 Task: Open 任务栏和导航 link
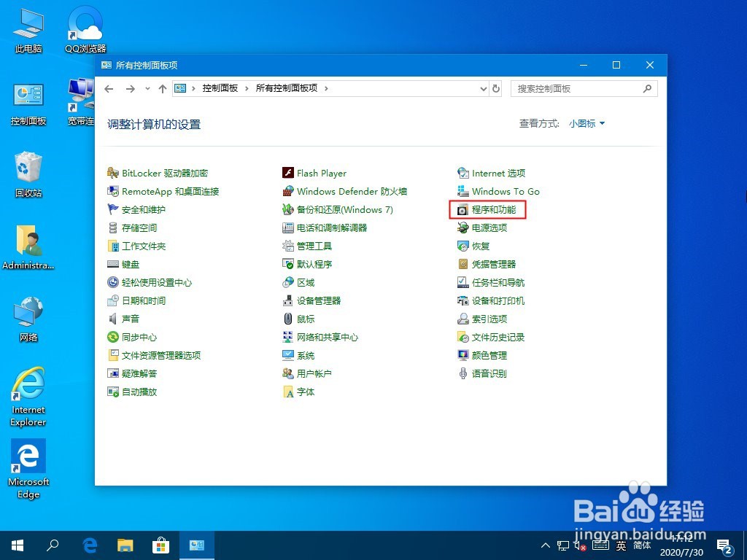(498, 282)
